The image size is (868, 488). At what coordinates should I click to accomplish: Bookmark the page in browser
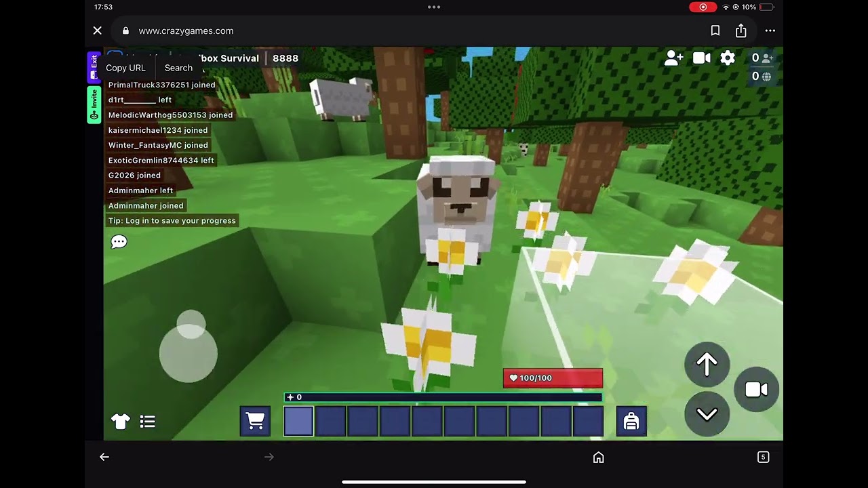tap(715, 30)
